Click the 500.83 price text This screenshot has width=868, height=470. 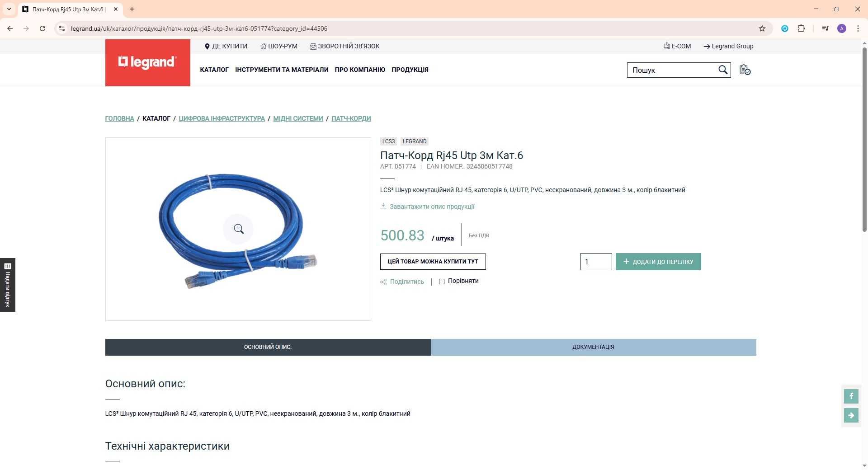click(x=402, y=235)
